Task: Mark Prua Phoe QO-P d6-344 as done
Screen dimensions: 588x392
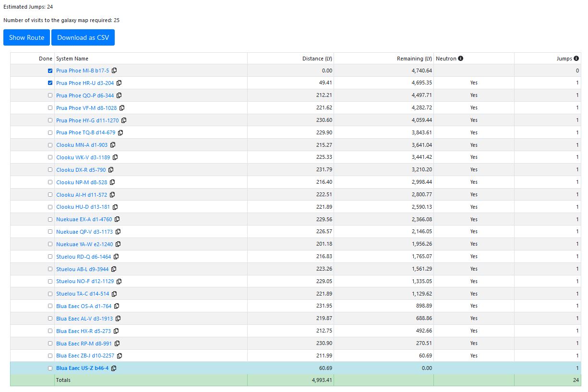Action: [50, 95]
